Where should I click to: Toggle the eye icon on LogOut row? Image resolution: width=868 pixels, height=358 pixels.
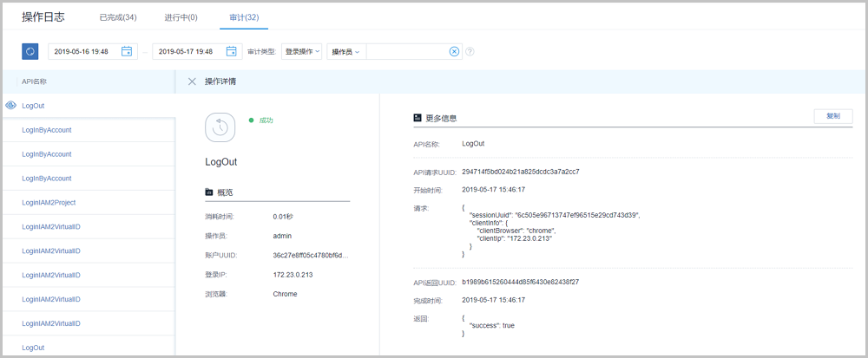(11, 106)
